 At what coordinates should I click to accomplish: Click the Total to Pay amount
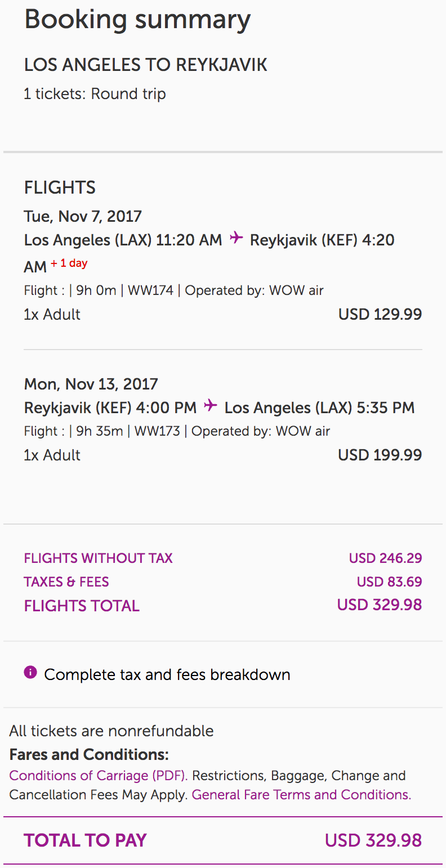(x=373, y=840)
